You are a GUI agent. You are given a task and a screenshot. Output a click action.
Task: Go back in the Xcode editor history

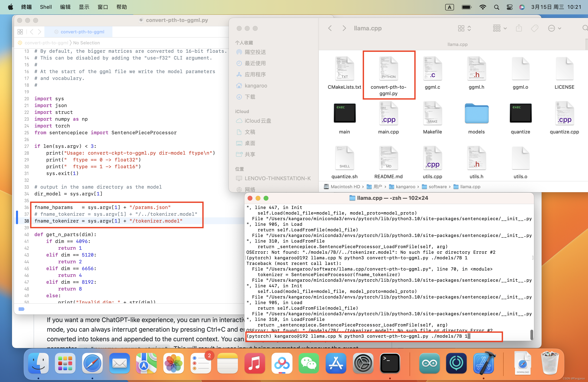31,32
